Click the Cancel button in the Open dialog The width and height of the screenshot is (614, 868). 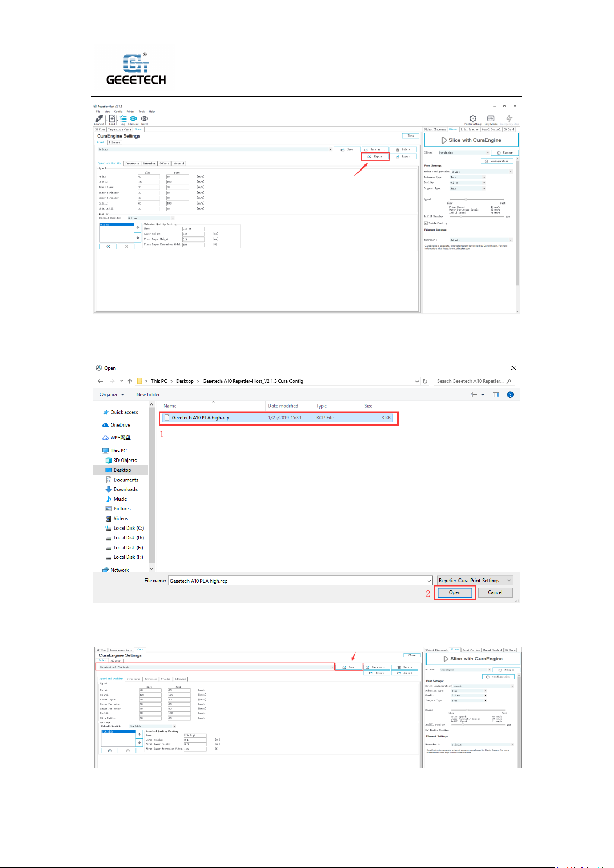pyautogui.click(x=495, y=592)
